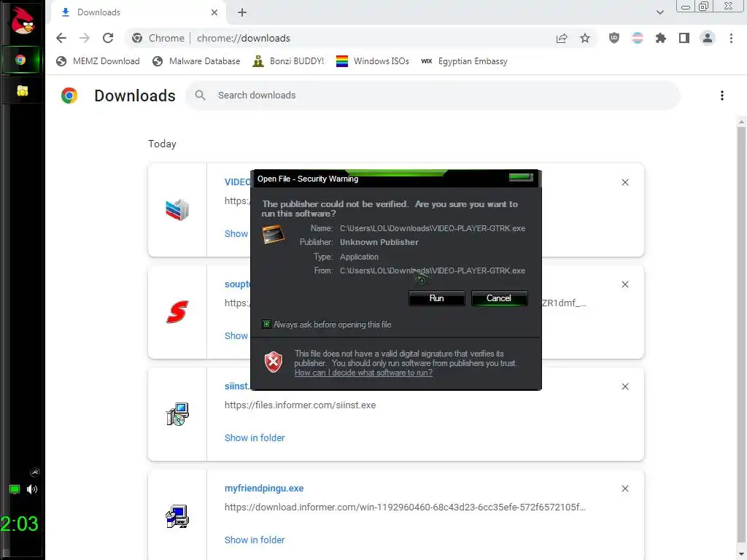This screenshot has width=747, height=560.
Task: Click the myfriendpingu download.informer.com URL
Action: point(405,507)
